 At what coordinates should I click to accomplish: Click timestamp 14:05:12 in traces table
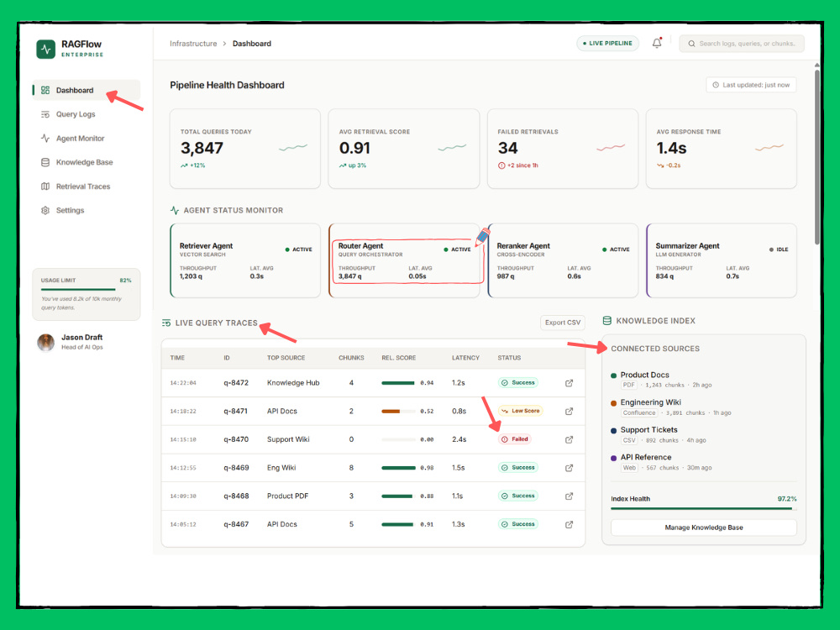pos(183,524)
